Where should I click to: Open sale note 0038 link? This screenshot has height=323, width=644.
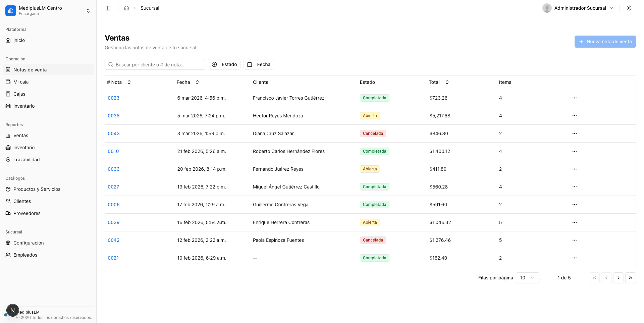click(x=114, y=116)
